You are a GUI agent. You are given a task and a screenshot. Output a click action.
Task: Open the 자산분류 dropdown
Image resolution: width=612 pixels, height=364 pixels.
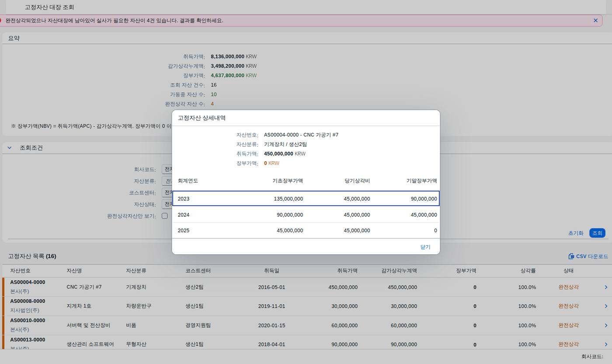pyautogui.click(x=167, y=181)
